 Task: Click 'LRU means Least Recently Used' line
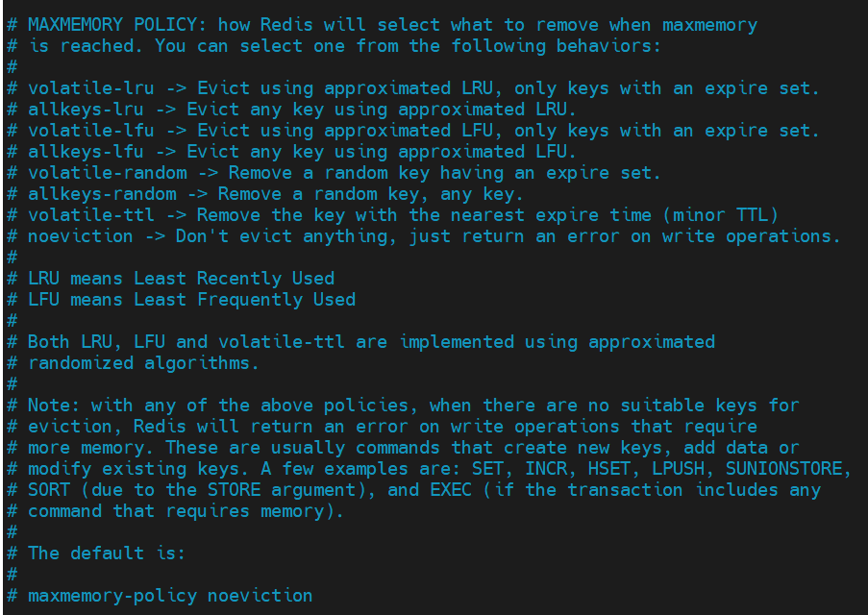181,279
